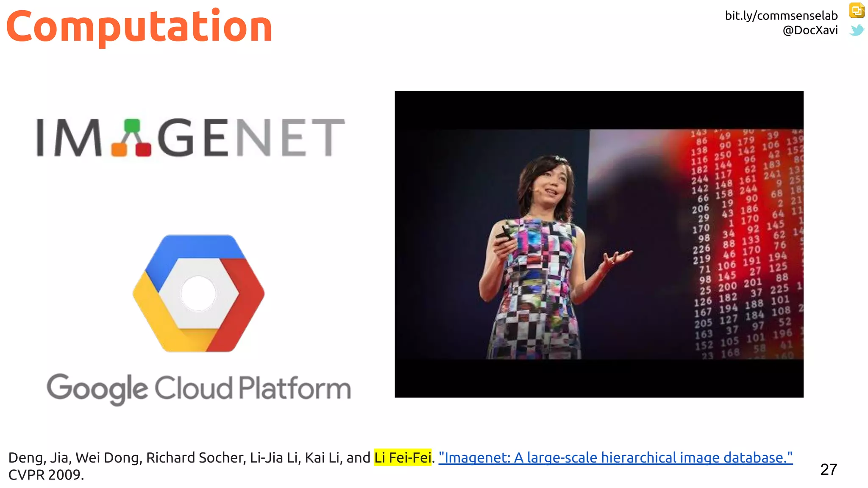Click the @DocXavi Twitter handle

click(x=810, y=30)
